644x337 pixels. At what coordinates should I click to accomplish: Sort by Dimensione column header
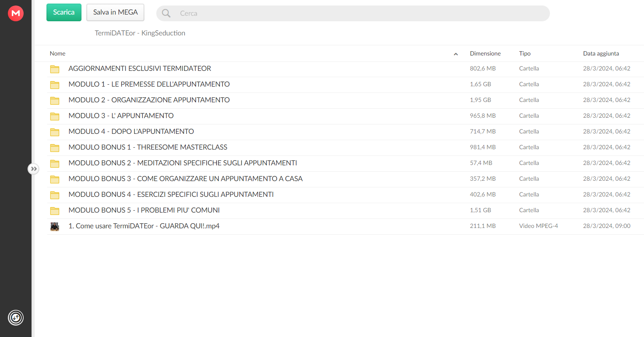(x=485, y=54)
